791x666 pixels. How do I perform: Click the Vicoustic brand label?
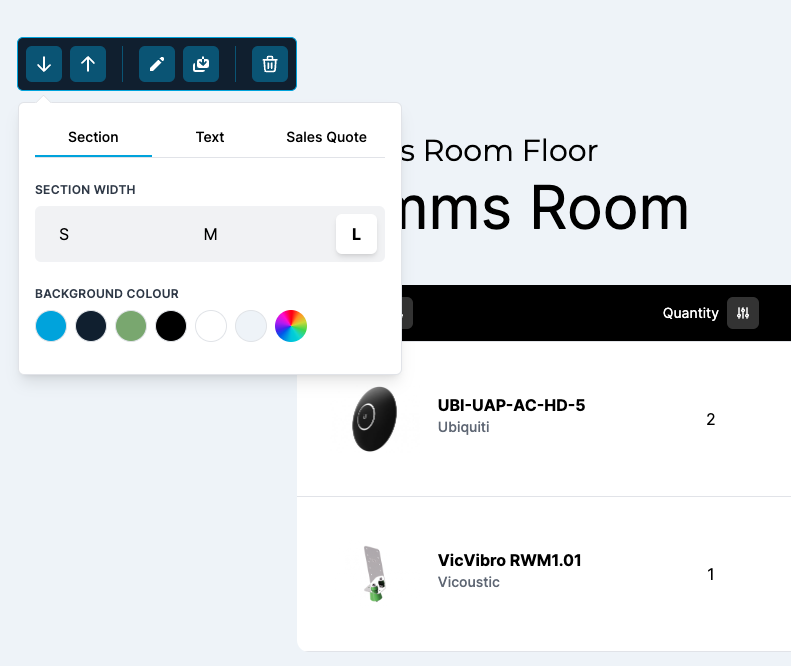[469, 582]
